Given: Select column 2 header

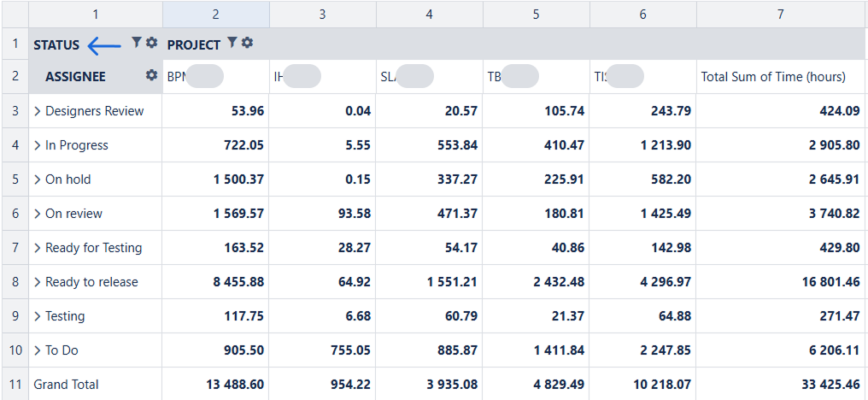Looking at the screenshot, I should pos(215,14).
